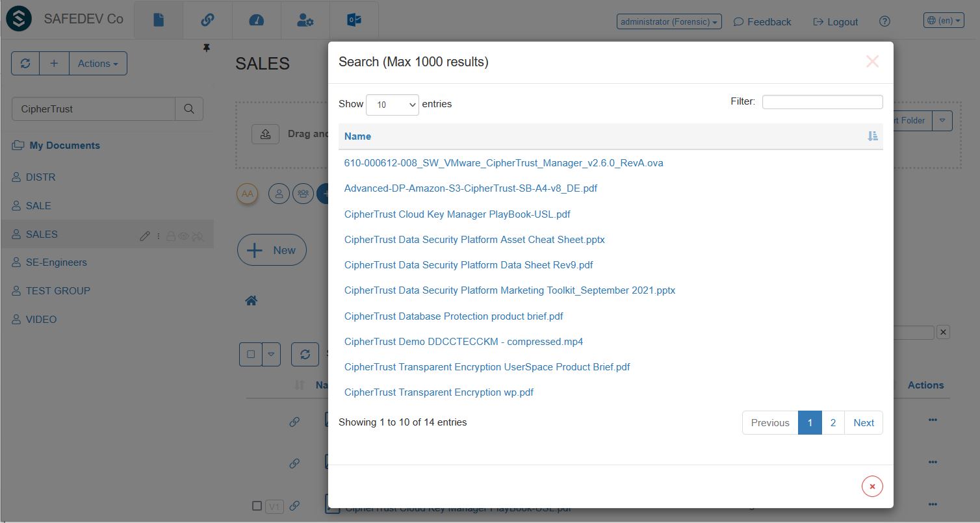Click the link icon in first file row

coord(294,422)
